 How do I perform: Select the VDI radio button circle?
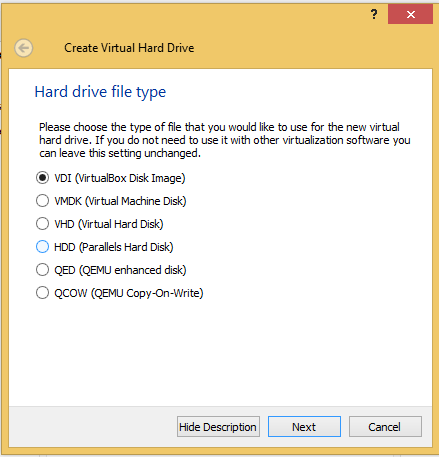42,178
